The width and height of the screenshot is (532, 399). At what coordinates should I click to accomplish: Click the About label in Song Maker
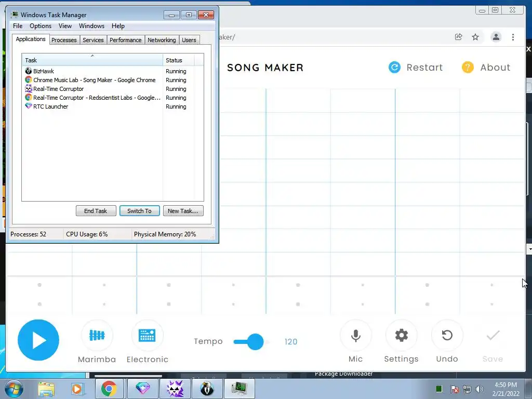coord(495,67)
